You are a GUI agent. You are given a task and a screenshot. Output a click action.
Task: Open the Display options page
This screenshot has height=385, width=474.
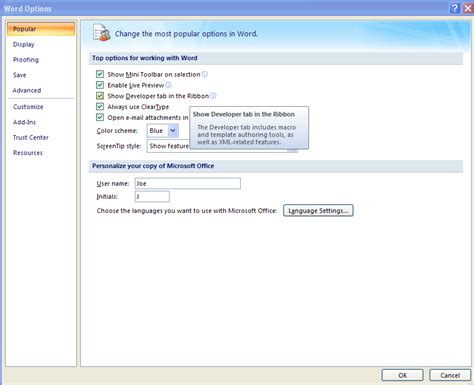point(23,44)
